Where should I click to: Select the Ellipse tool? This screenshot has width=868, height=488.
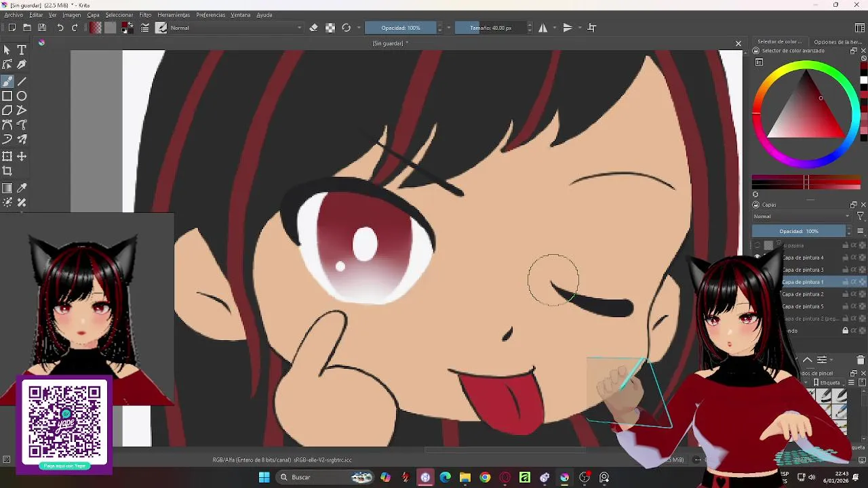22,96
